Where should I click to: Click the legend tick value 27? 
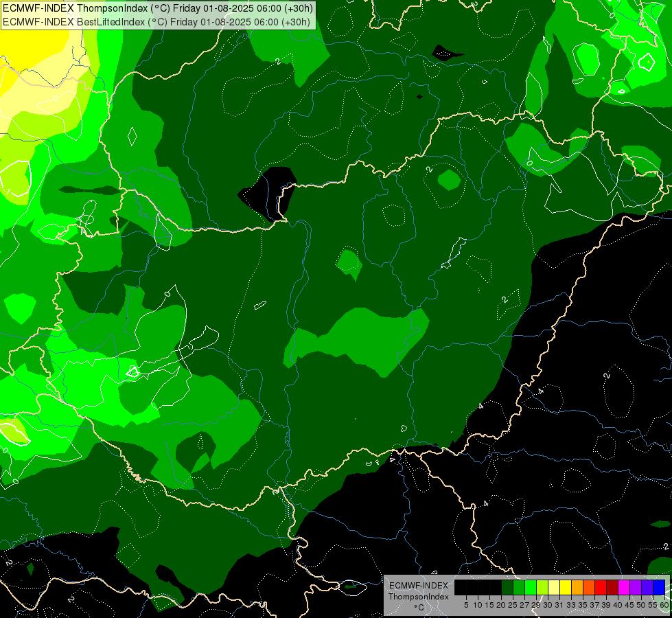[524, 605]
